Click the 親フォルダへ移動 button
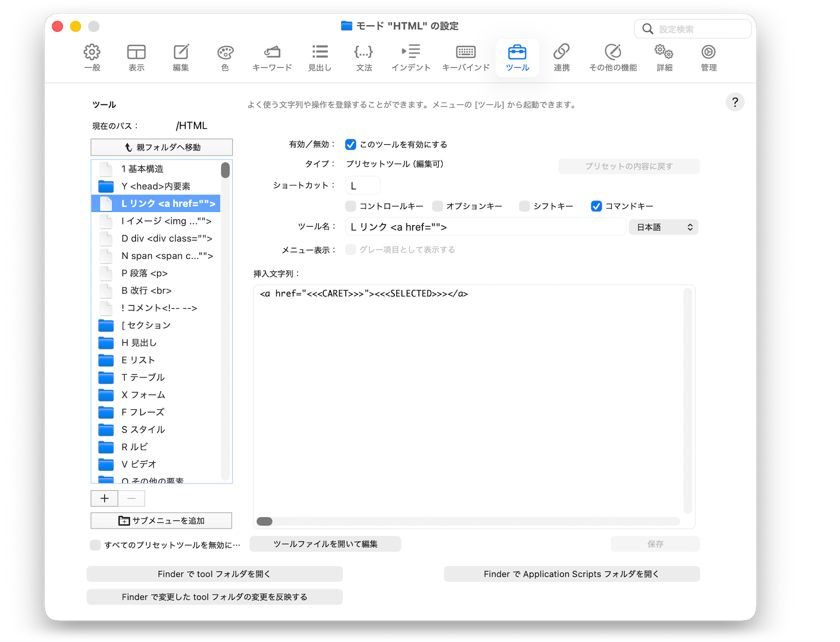840x642 pixels. pos(162,147)
